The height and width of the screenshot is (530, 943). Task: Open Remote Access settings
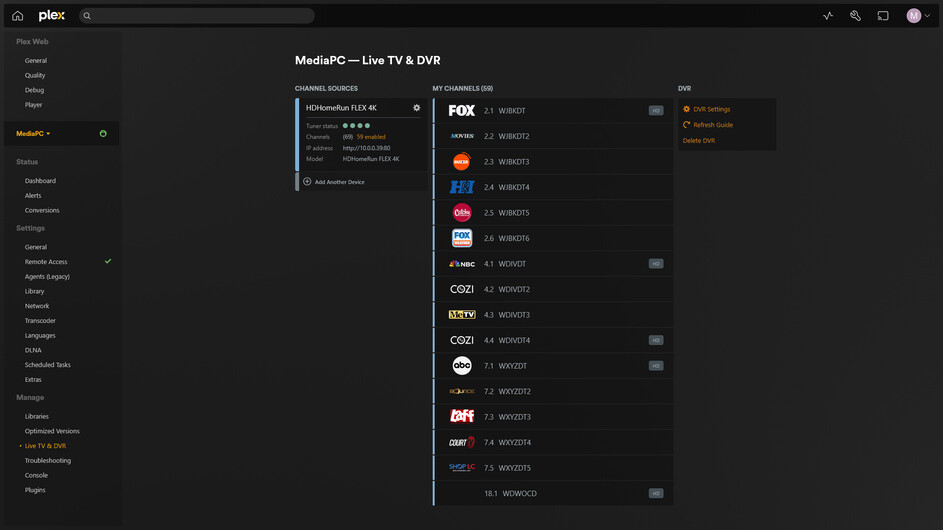pyautogui.click(x=46, y=262)
